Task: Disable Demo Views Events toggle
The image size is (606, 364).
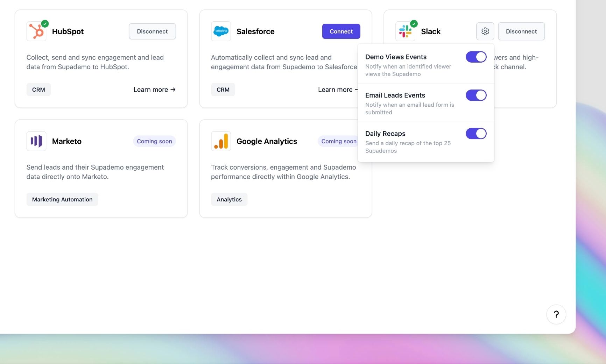Action: (x=476, y=57)
